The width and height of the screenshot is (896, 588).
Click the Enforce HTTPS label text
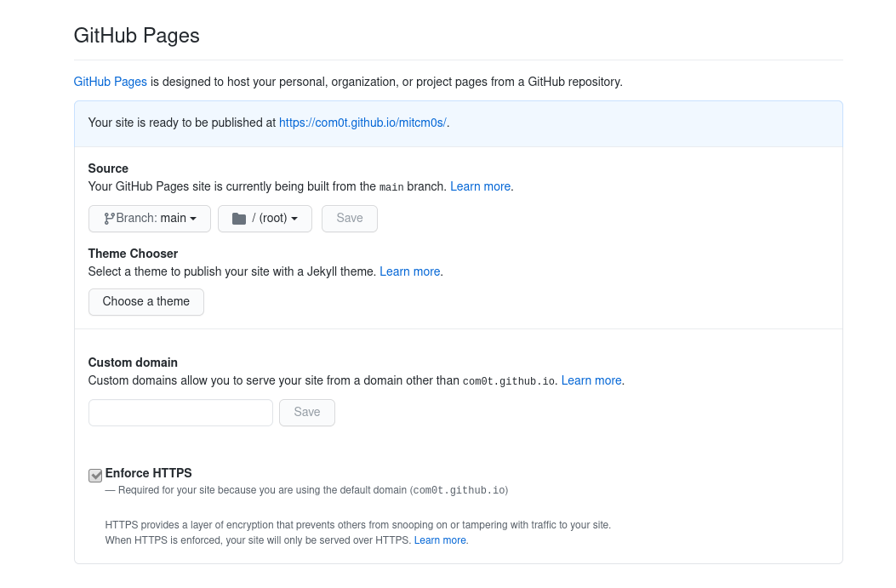click(x=149, y=473)
